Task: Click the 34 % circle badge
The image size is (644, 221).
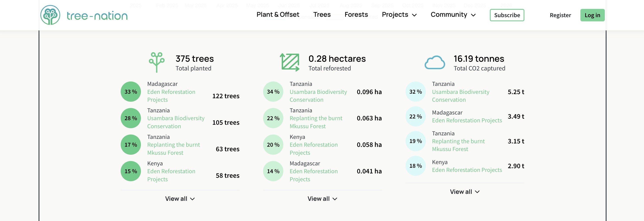Action: coord(273,92)
